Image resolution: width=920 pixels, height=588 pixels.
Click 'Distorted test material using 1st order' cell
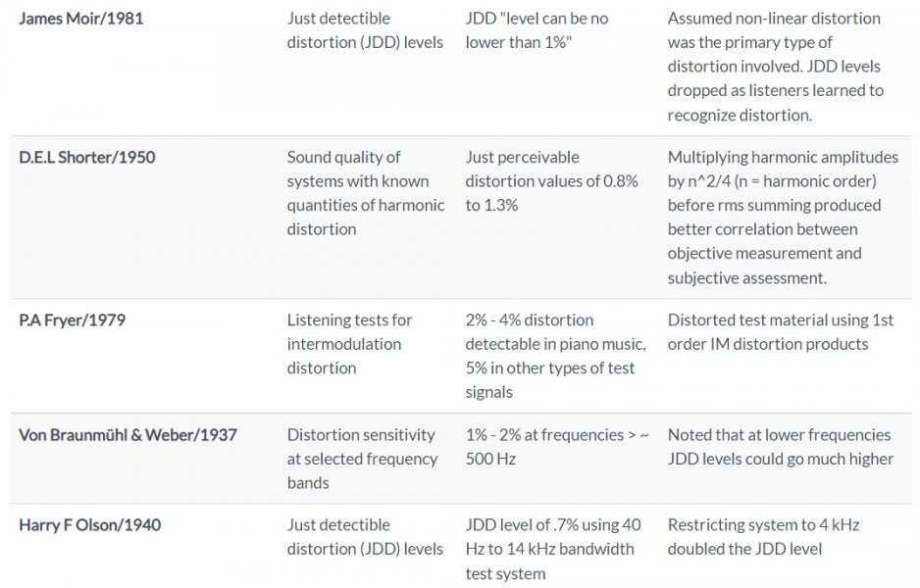click(x=781, y=332)
